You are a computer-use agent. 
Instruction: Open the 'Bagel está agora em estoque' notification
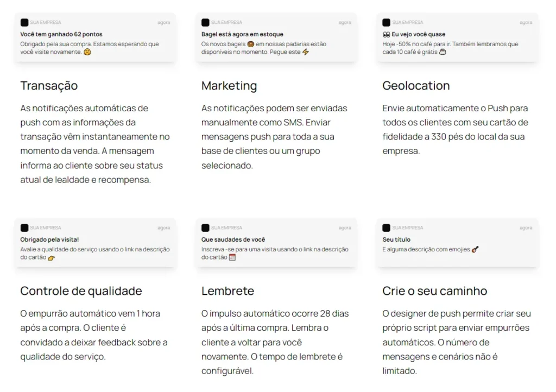(276, 37)
